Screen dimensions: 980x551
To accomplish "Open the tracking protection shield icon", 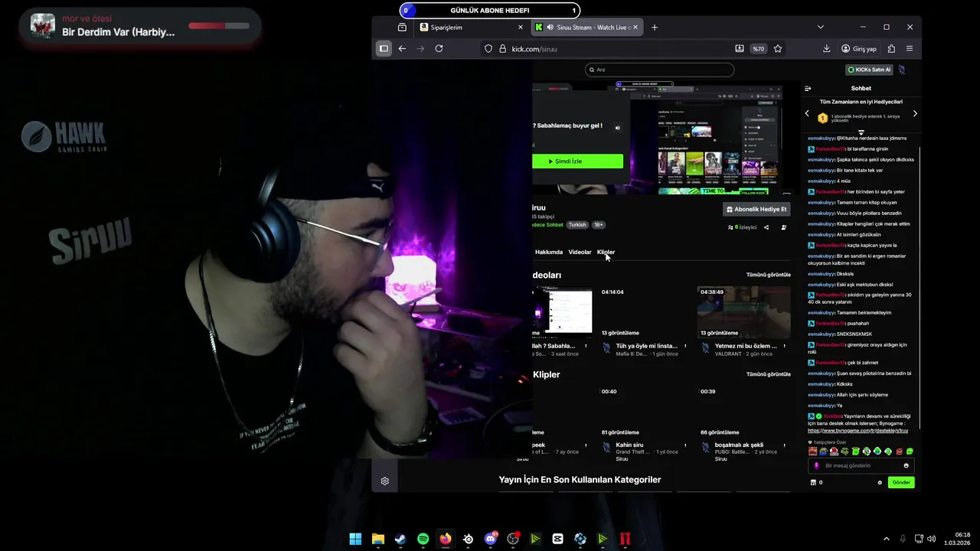I will pyautogui.click(x=488, y=48).
